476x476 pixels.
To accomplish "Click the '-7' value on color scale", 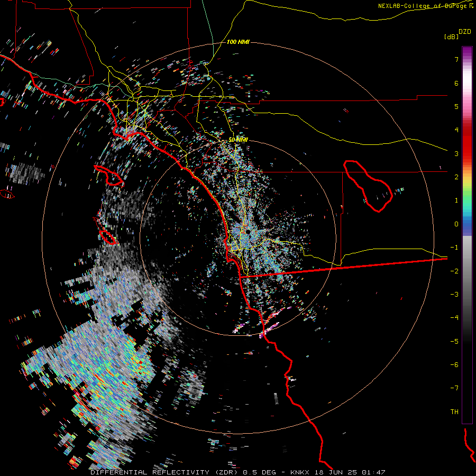I will tap(454, 388).
